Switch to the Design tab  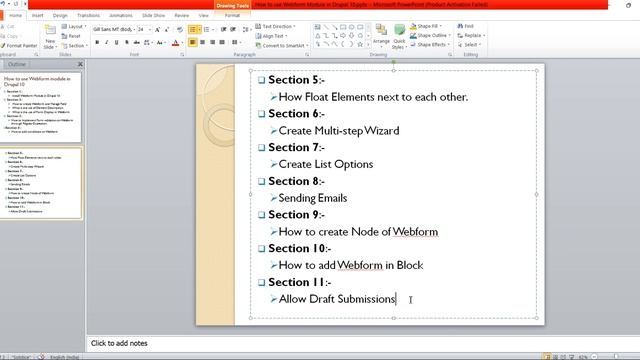[60, 16]
